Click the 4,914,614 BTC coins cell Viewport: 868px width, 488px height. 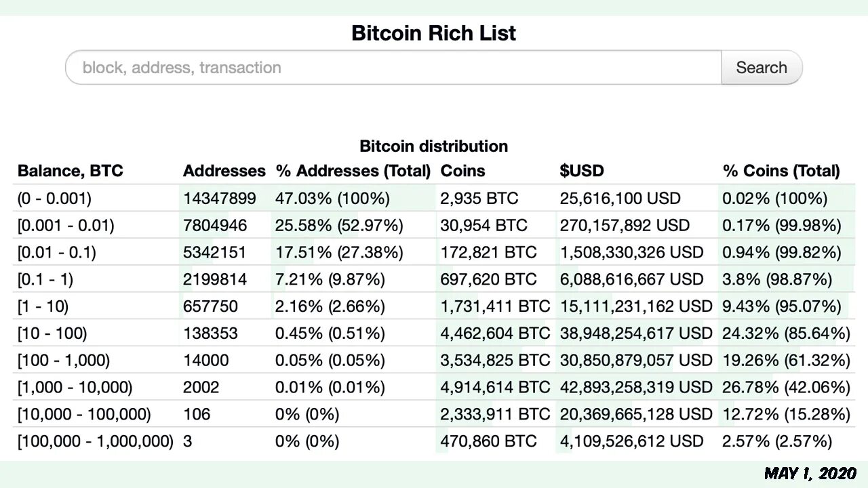(496, 387)
